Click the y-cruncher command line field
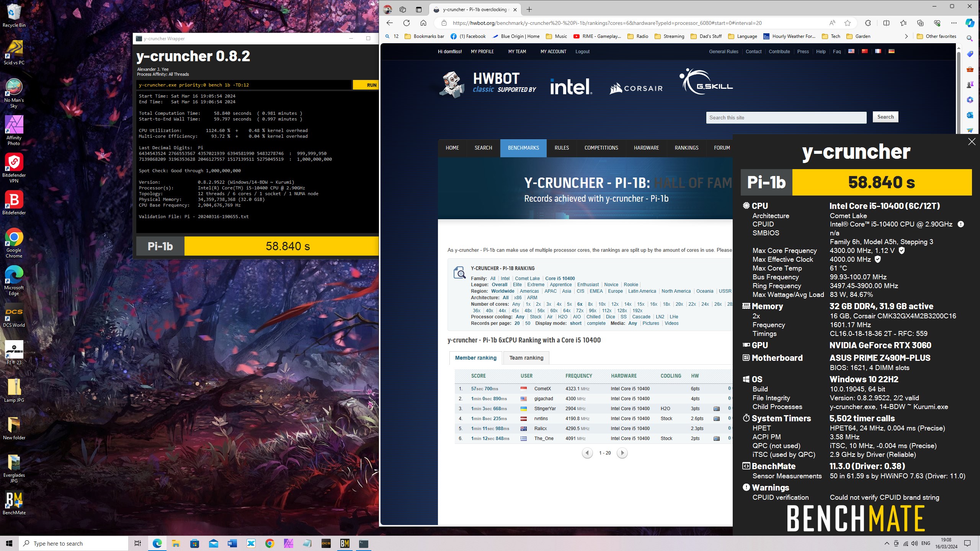Screen dimensions: 980x551 pos(244,85)
